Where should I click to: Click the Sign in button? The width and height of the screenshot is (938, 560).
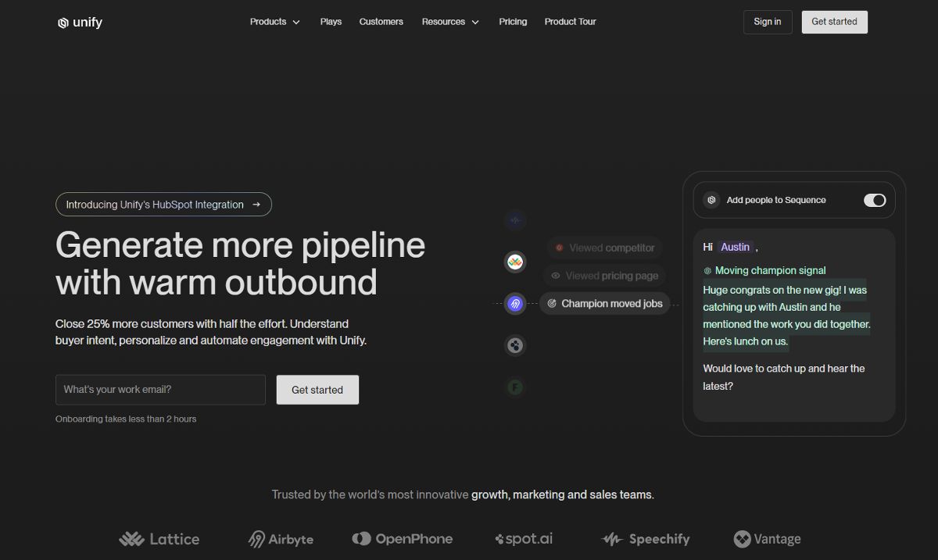coord(767,22)
